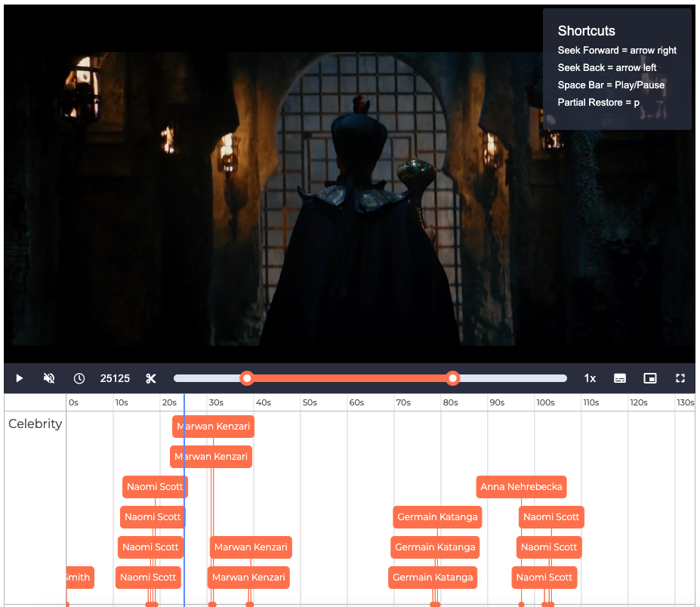
Task: Click the Shortcuts heading in the overlay
Action: 586,31
